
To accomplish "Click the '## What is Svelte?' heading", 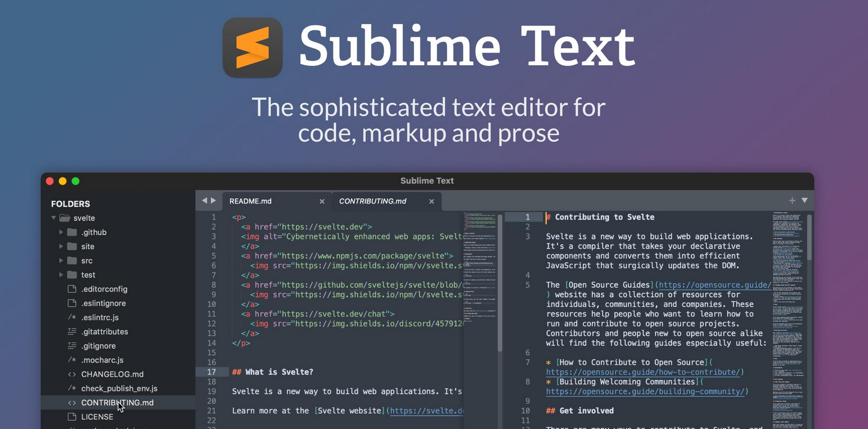I will (x=272, y=372).
